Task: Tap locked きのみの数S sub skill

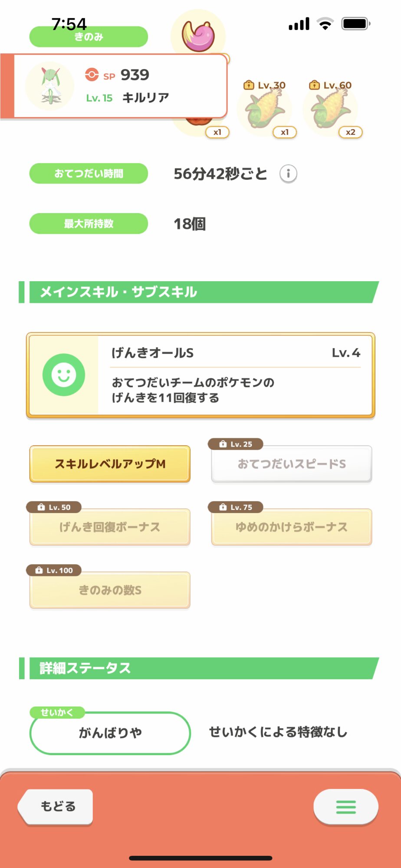Action: (x=110, y=590)
